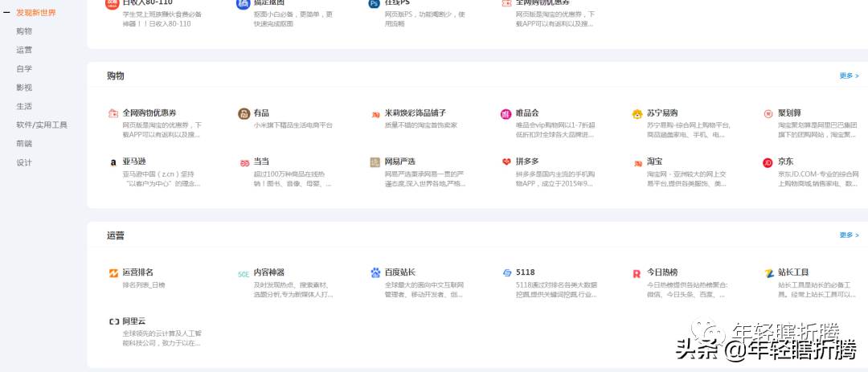Screen dimensions: 868x372
Task: Open the 站长工具 Z icon
Action: tap(768, 273)
